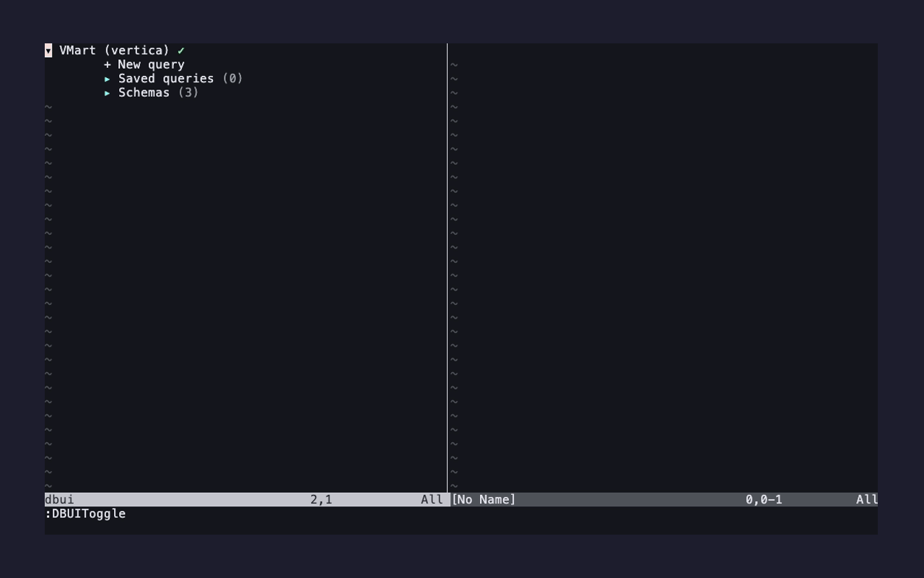The width and height of the screenshot is (924, 578).
Task: Click the All indicator in dbui status line
Action: pos(432,499)
